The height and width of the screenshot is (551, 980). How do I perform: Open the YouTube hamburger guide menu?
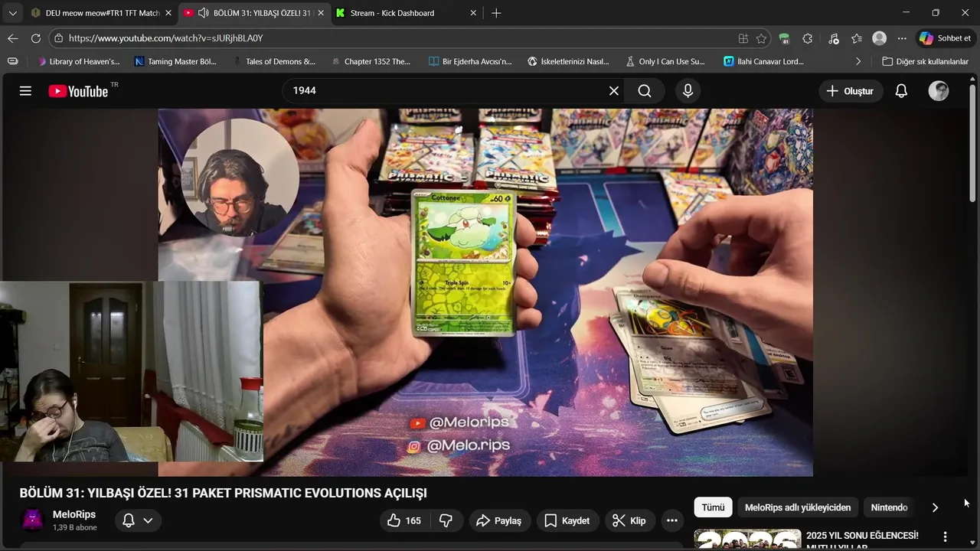[x=25, y=91]
